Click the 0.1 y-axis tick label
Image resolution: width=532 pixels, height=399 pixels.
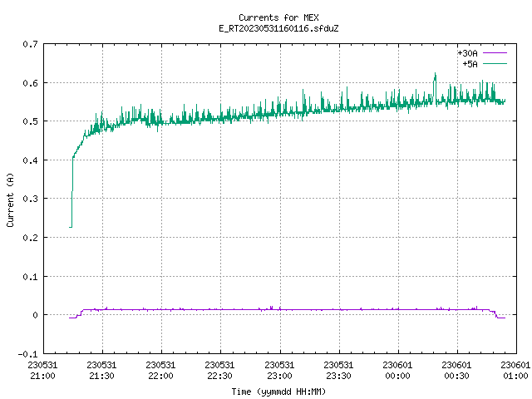(30, 277)
